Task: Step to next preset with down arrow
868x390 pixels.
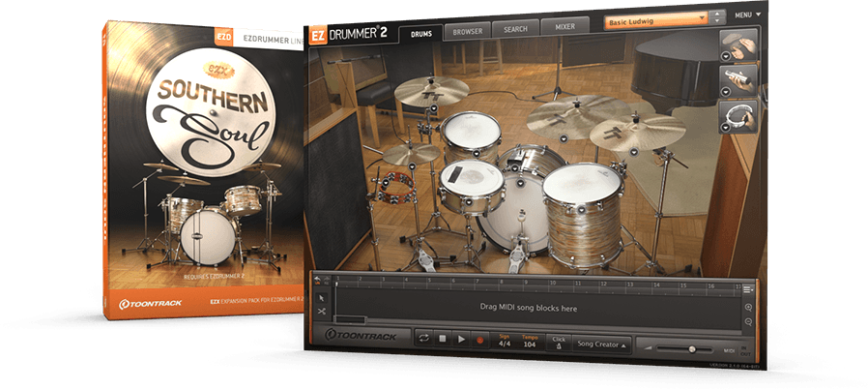Action: coord(717,21)
